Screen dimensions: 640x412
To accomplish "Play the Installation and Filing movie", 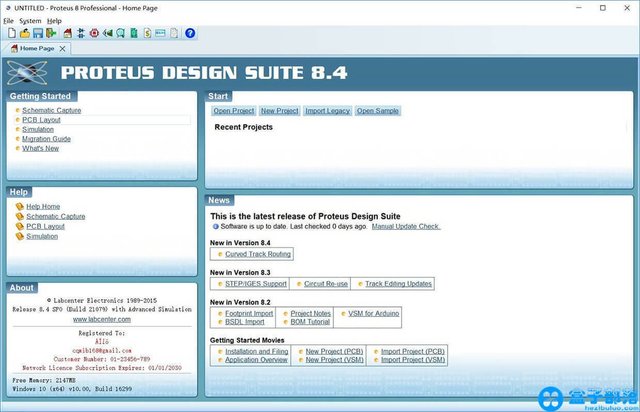I will coord(257,352).
